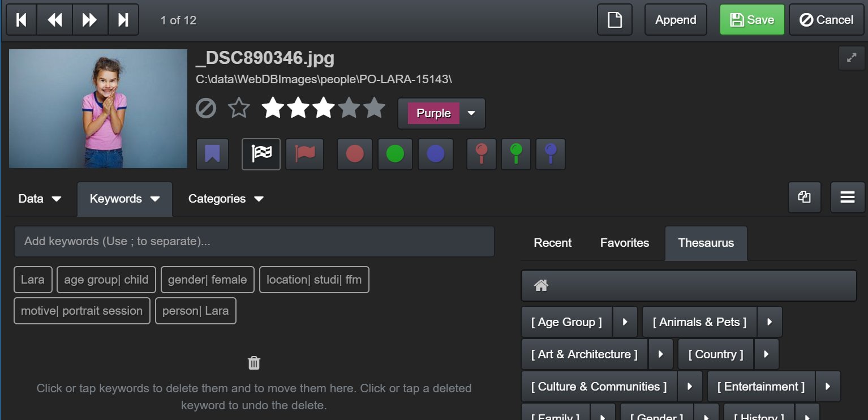This screenshot has height=420, width=868.
Task: Set rating to five stars
Action: point(374,108)
